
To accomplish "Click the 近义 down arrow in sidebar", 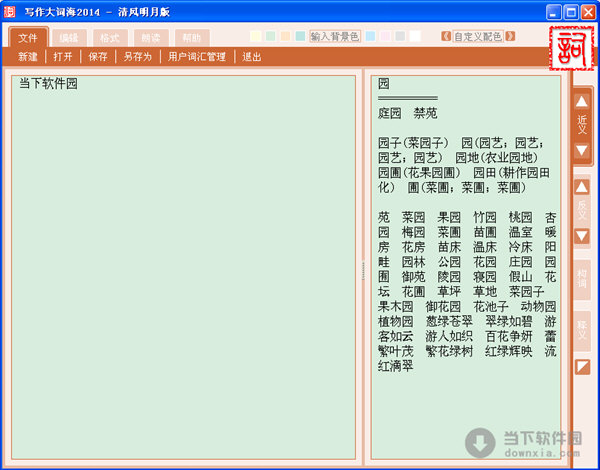I will 582,151.
